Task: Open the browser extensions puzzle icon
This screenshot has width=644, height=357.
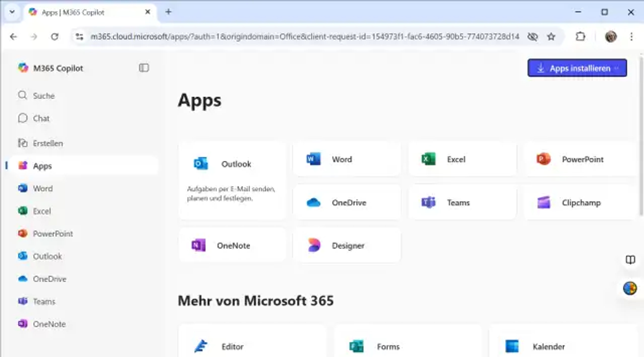Action: tap(581, 37)
